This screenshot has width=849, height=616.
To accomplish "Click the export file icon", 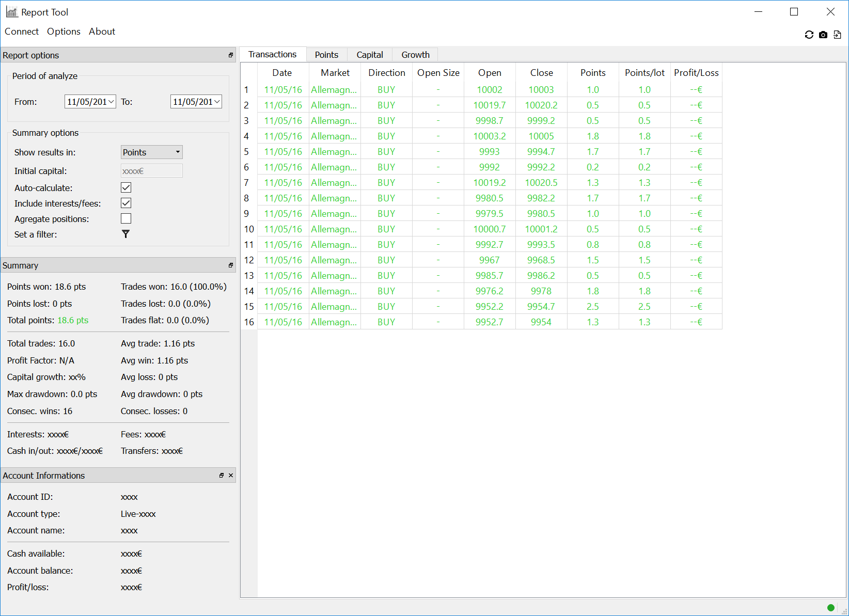I will [837, 35].
